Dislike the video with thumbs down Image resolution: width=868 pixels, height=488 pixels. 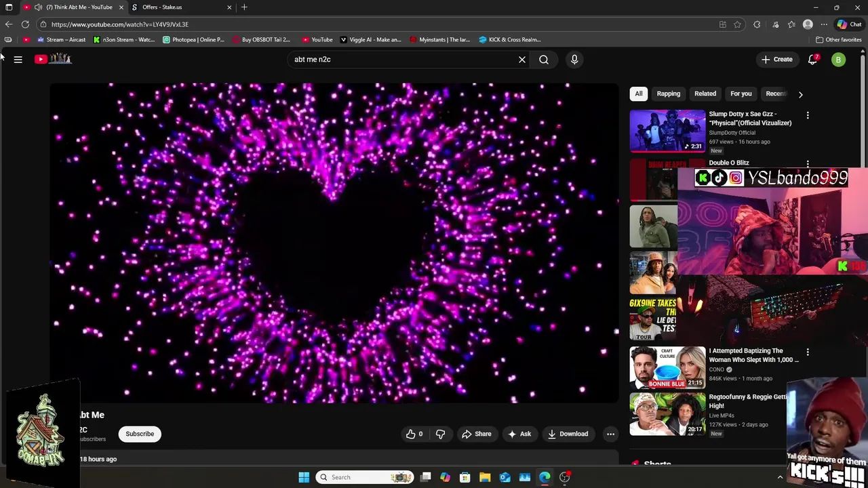[x=440, y=434]
